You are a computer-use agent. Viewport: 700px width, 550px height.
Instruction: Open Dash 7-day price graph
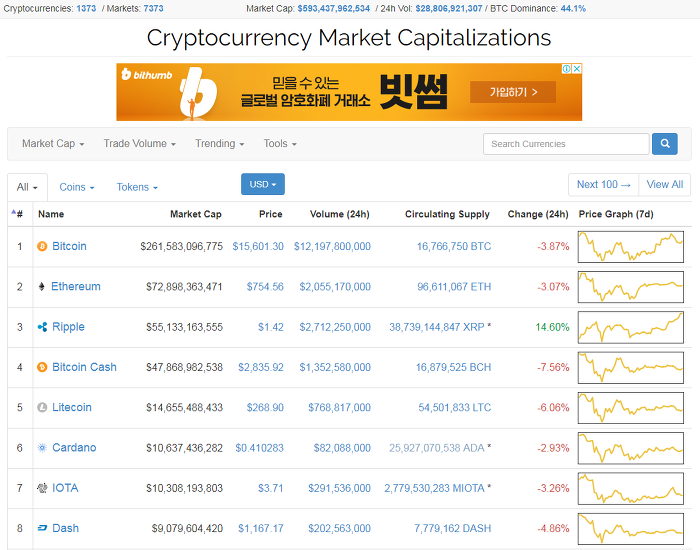tap(631, 529)
